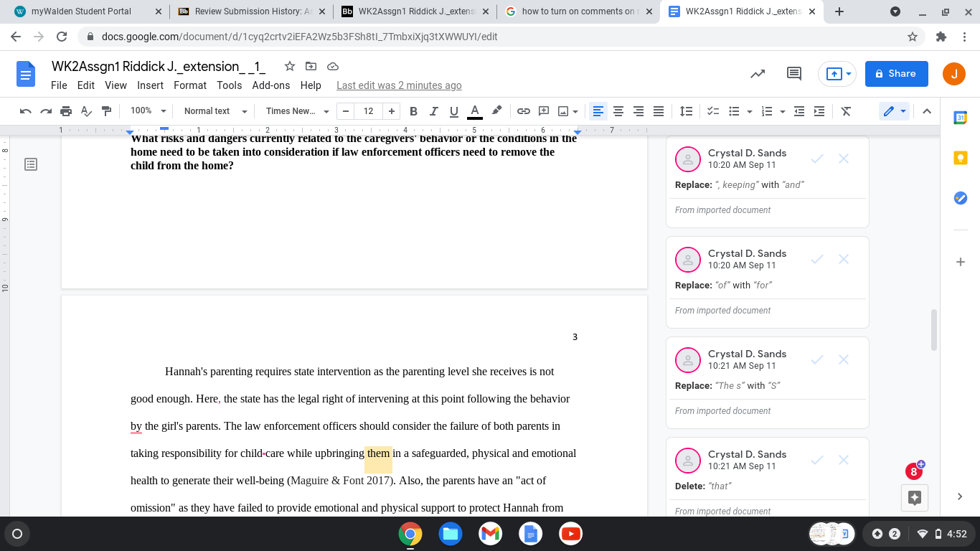
Task: Insert a checklist
Action: (x=713, y=111)
